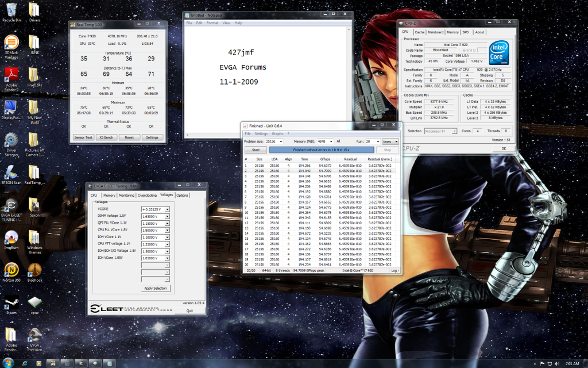Open the Format menu in Notepad
Viewport: 588px width, 368px height.
212,23
